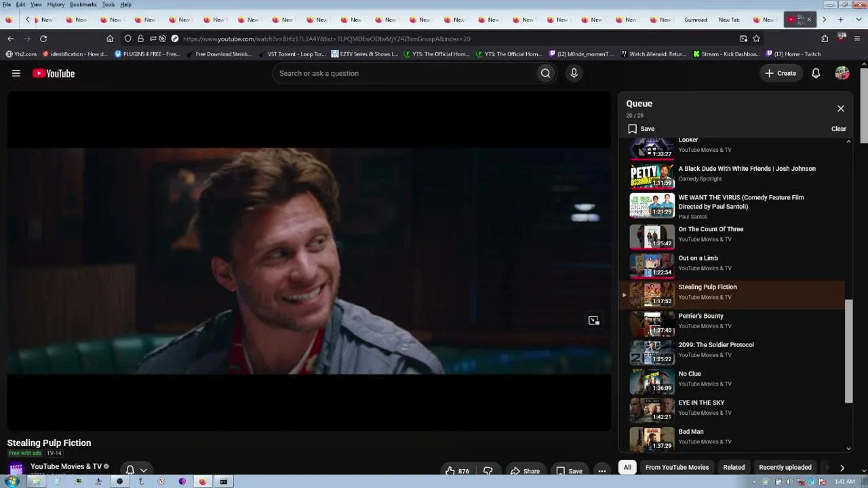Image resolution: width=868 pixels, height=488 pixels.
Task: Click Stealing Pulp Fiction queue entry
Action: (x=734, y=294)
